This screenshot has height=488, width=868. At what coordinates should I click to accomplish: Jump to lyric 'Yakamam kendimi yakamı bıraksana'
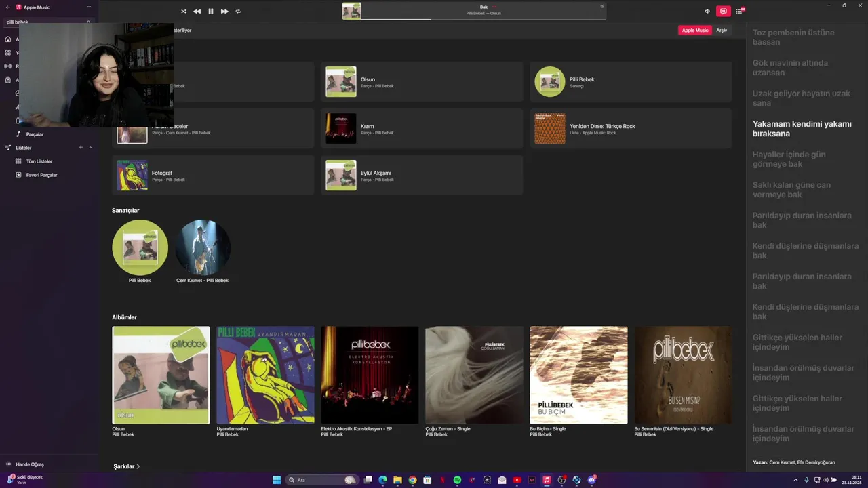point(802,129)
